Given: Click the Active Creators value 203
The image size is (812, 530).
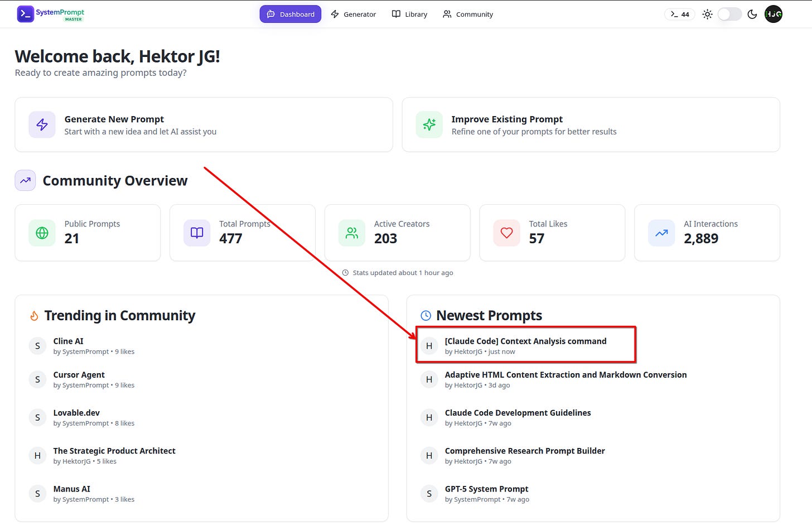Looking at the screenshot, I should pyautogui.click(x=385, y=239).
